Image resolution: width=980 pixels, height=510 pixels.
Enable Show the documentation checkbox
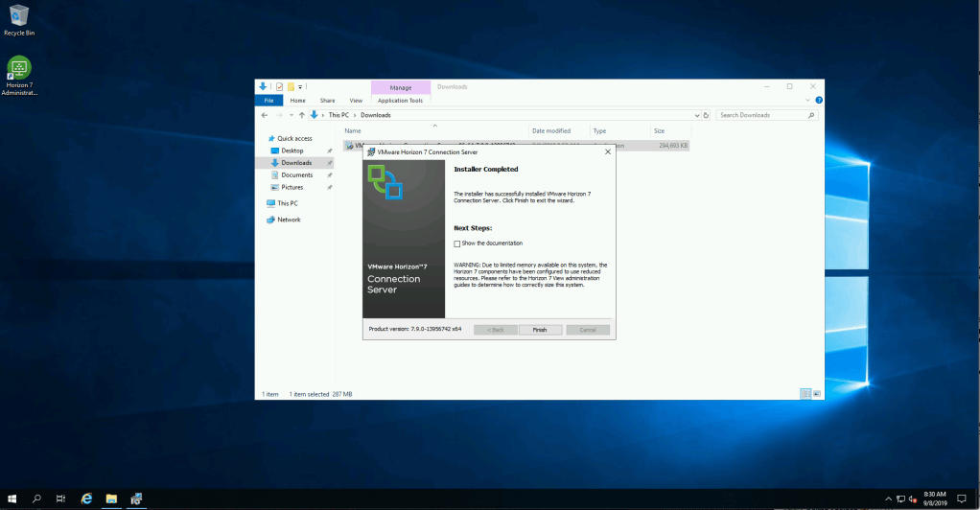(x=457, y=243)
